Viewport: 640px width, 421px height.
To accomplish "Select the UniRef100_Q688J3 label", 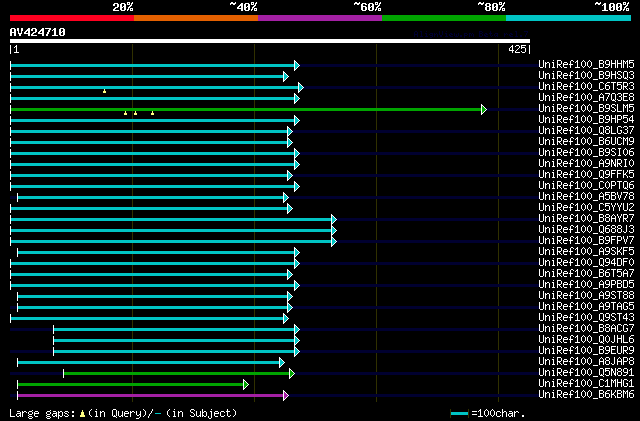I will tap(586, 230).
